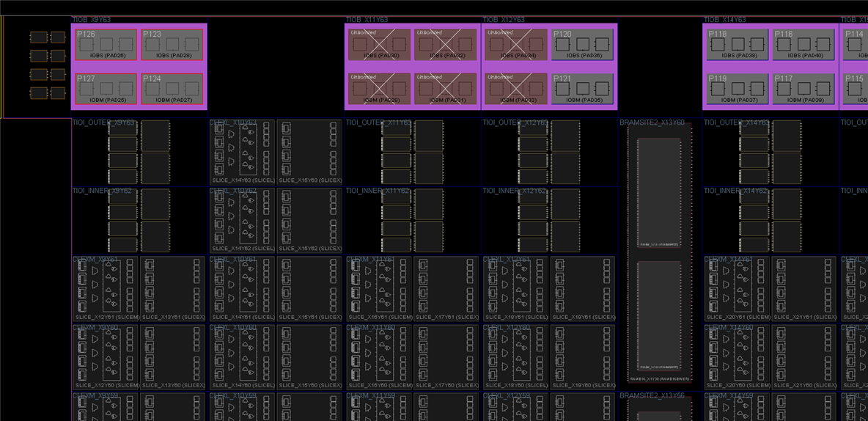Pick the P118 IOBS (PAD38) pad
Screen dimensions: 868x421
[x=738, y=44]
